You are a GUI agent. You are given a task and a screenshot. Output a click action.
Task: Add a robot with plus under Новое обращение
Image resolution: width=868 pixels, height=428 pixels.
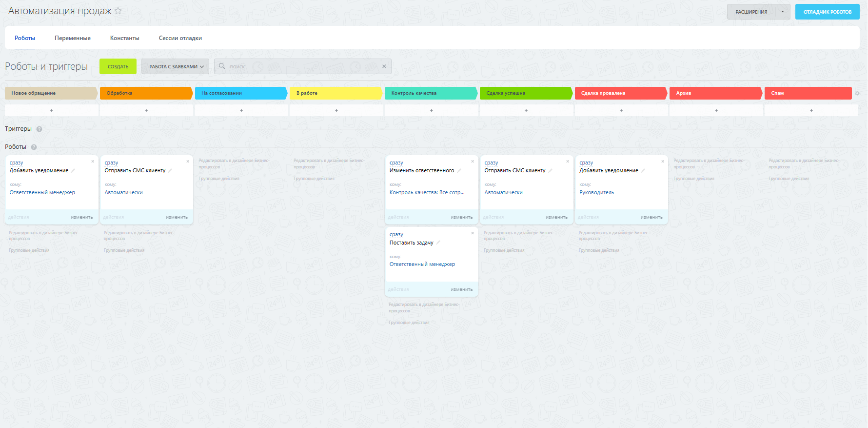click(x=52, y=110)
